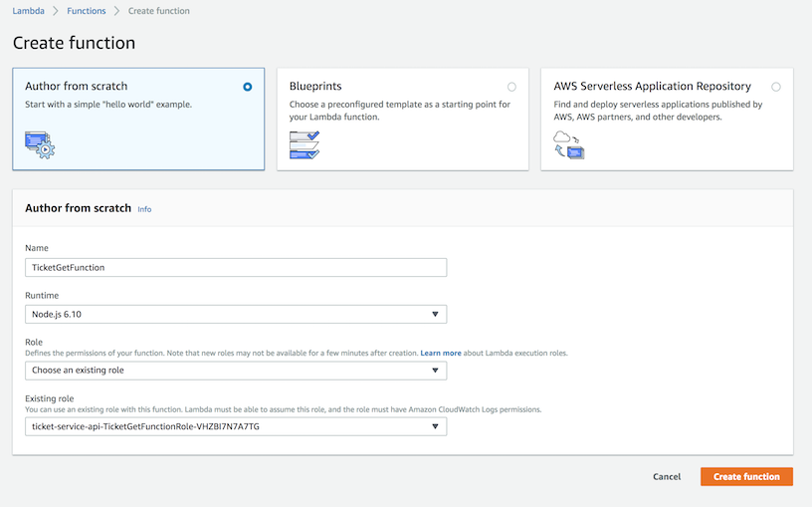The width and height of the screenshot is (812, 507).
Task: Click the Author from scratch gear icon
Action: pos(40,144)
